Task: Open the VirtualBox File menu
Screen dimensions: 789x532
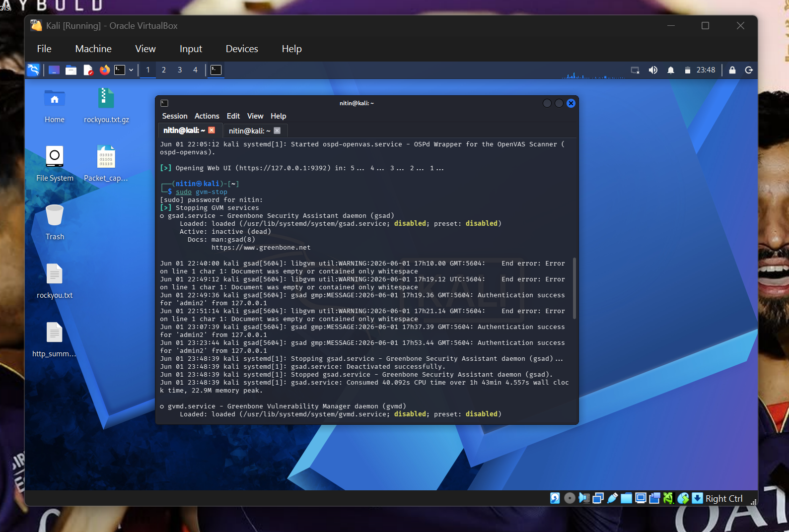Action: (44, 49)
